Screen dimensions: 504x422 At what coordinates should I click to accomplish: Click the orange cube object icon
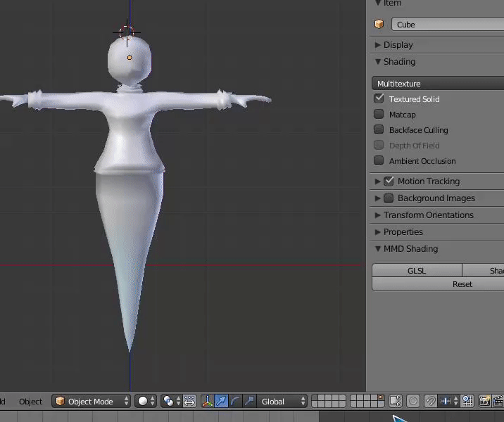379,24
